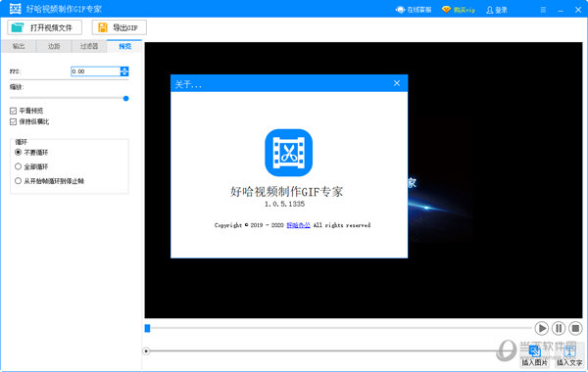The width and height of the screenshot is (588, 372).
Task: Click the 导出GIF export button
Action: tap(120, 27)
